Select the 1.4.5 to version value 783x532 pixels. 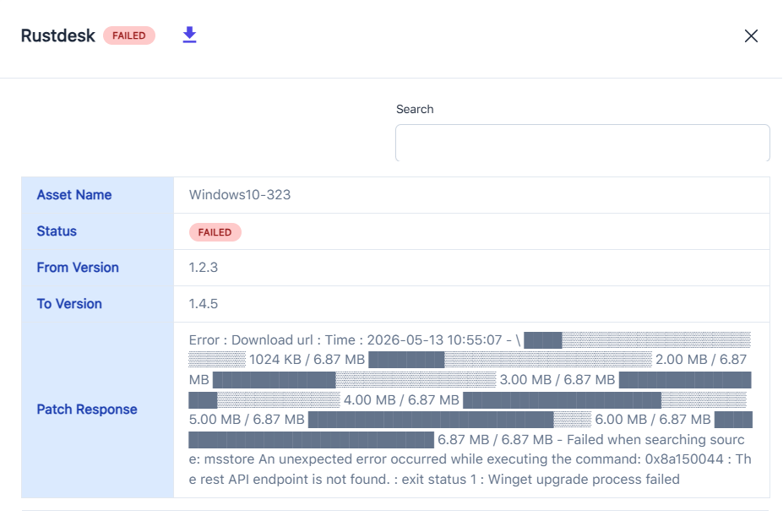coord(204,303)
